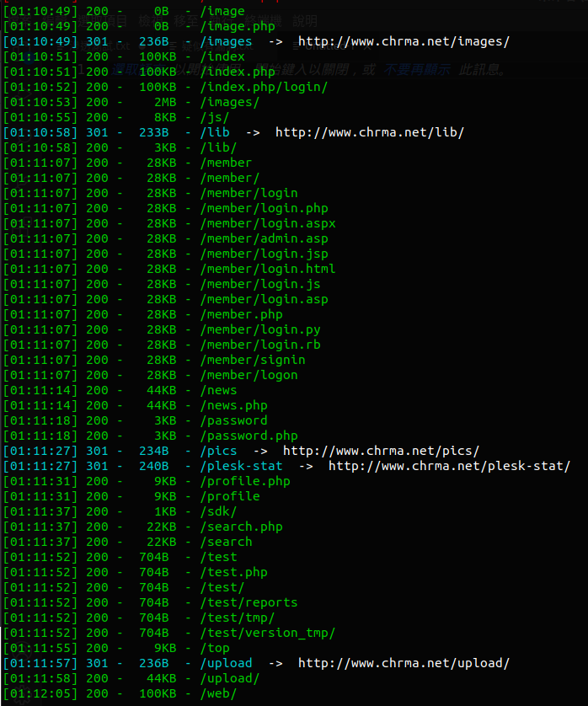Click the http://www.chrma.net/images/ redirect URL
The height and width of the screenshot is (706, 588).
click(x=404, y=41)
